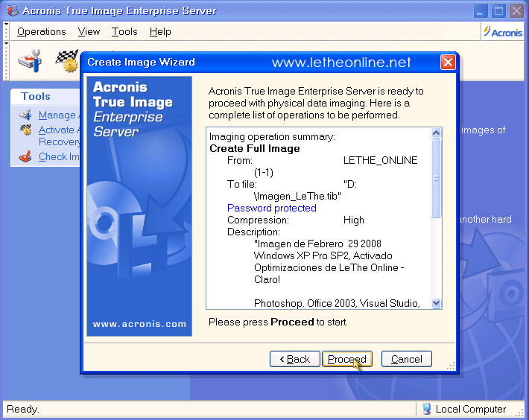Close the Create Image Wizard dialog
Screen dimensions: 529x420
tap(448, 63)
